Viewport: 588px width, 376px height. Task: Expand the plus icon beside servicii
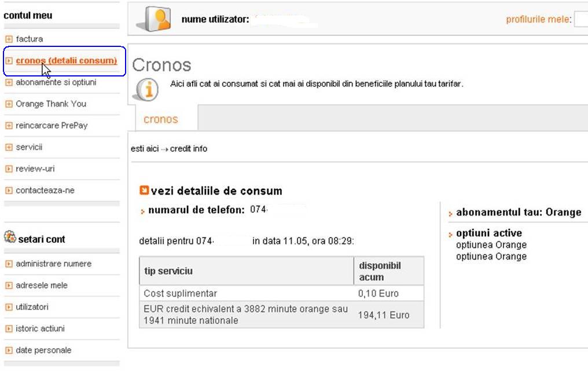[x=9, y=147]
